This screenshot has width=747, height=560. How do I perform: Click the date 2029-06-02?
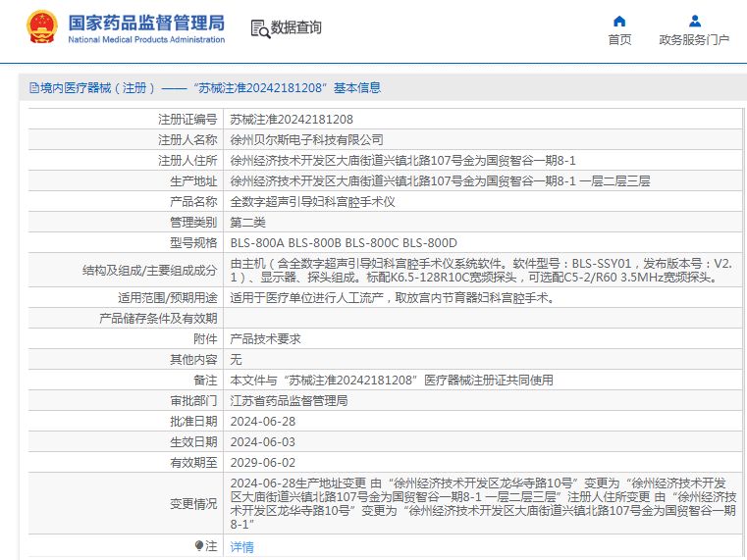pos(262,463)
